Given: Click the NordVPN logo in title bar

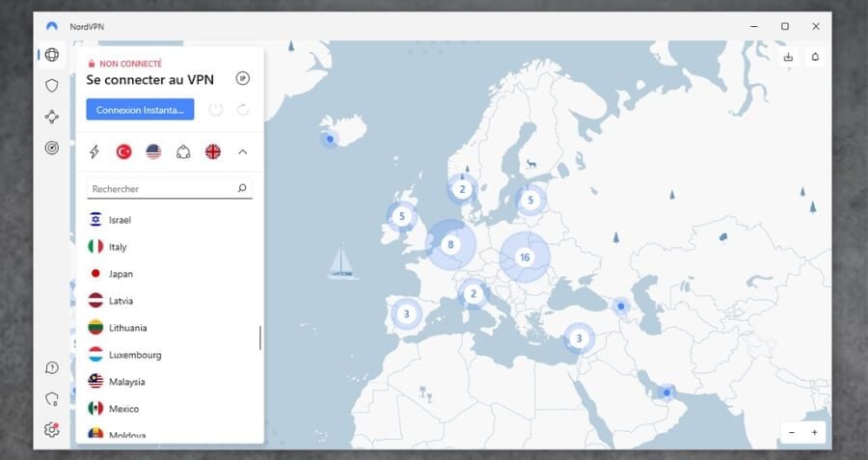Looking at the screenshot, I should click(52, 27).
